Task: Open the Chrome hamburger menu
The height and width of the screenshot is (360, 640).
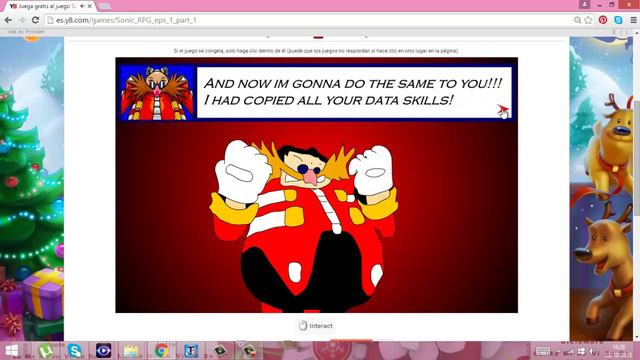Action: 633,20
